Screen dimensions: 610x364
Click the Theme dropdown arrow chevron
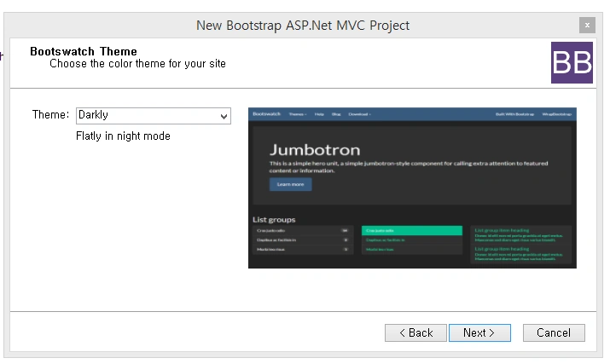224,116
